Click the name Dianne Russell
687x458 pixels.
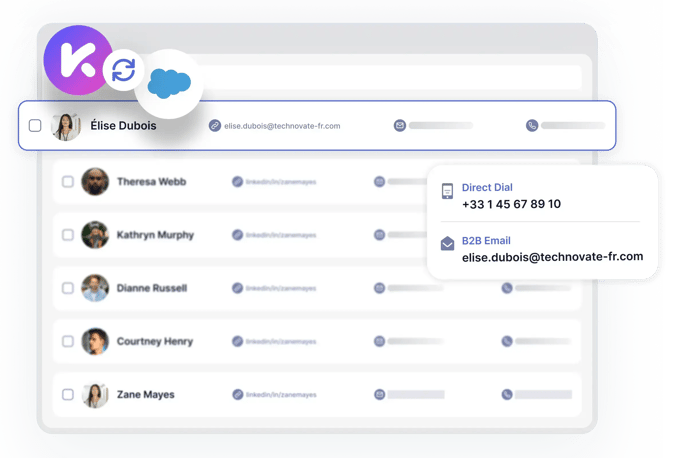pos(152,288)
